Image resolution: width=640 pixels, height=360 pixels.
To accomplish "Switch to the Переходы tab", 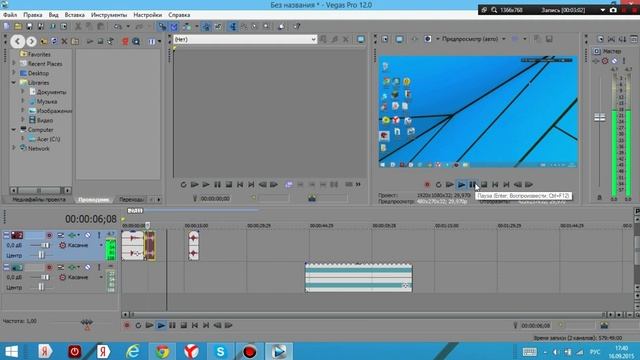I will (131, 200).
